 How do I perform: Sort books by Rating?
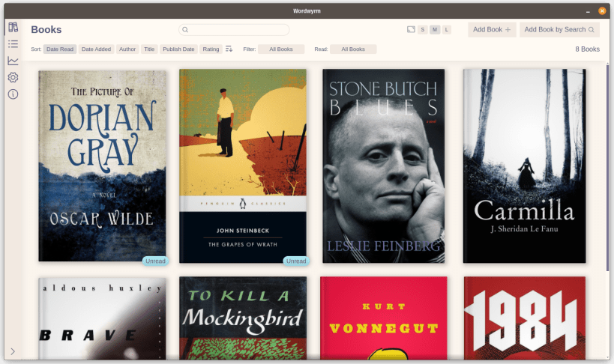coord(211,49)
